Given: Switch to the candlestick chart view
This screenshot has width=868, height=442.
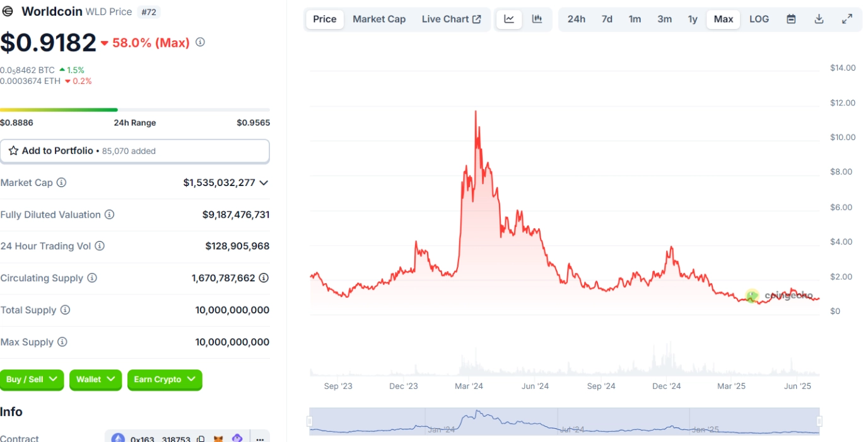Looking at the screenshot, I should [537, 19].
